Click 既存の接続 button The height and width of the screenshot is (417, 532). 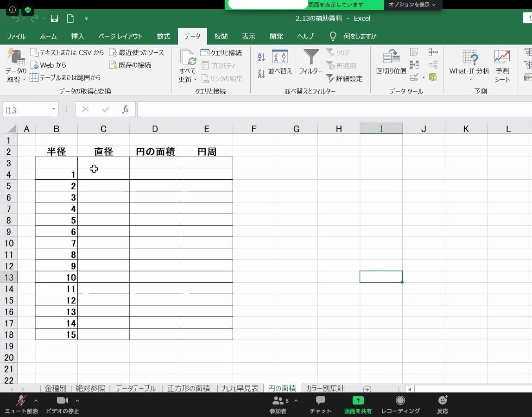coord(130,65)
